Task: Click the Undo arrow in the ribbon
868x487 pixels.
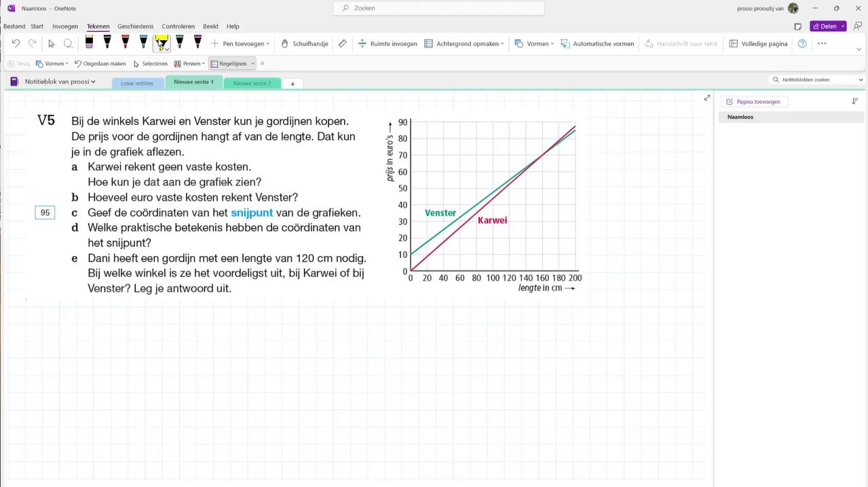Action: (16, 43)
